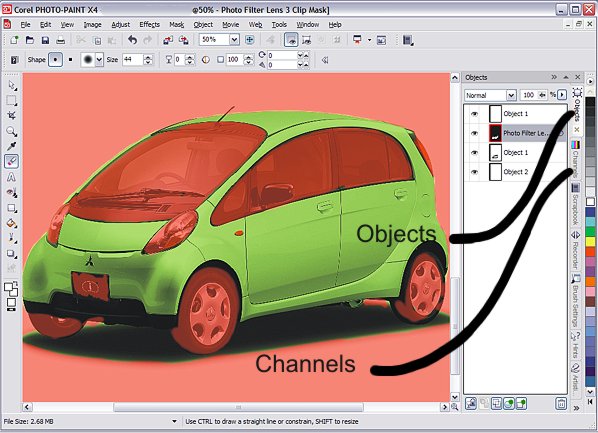The width and height of the screenshot is (598, 433).
Task: Undo the last action
Action: 132,40
